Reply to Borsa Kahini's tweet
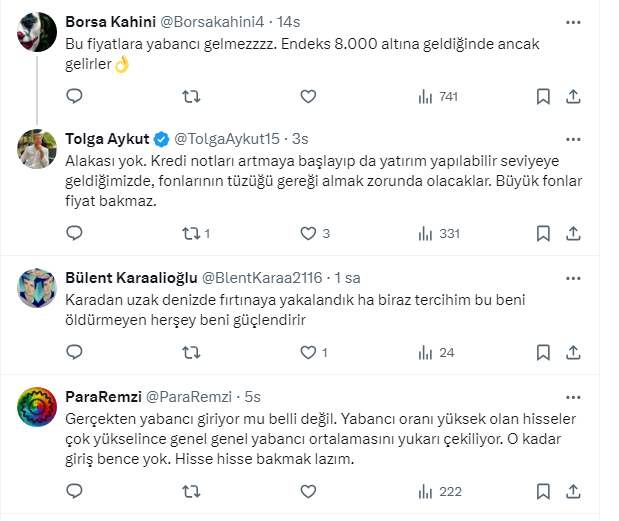Screen dimensions: 619x521 coord(74,97)
